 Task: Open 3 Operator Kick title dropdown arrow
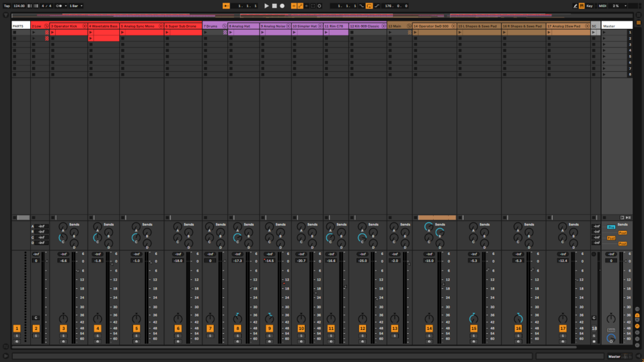pos(85,26)
